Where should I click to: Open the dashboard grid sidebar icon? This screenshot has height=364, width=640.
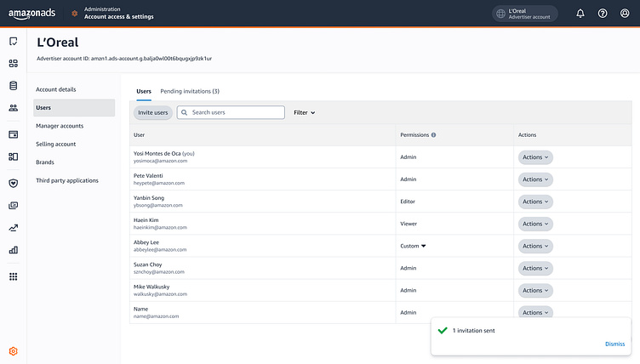[x=14, y=63]
